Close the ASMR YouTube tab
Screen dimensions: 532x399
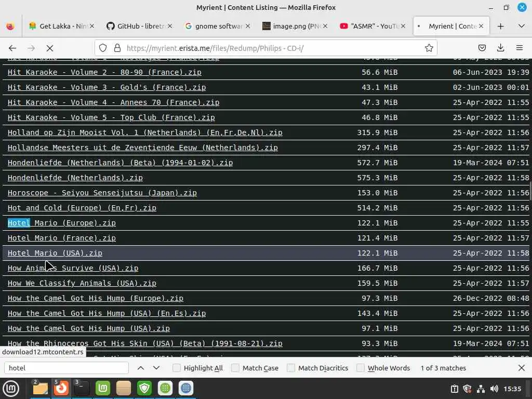(x=403, y=26)
